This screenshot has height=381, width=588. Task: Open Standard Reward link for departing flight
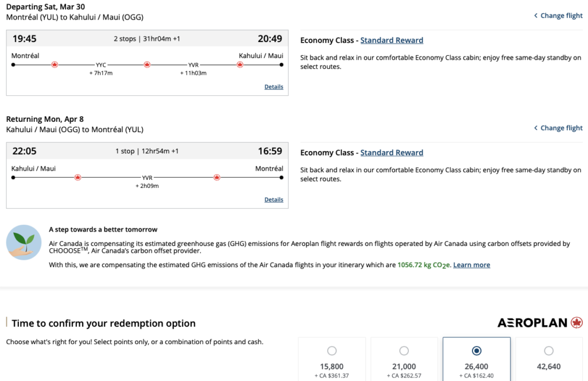(392, 40)
